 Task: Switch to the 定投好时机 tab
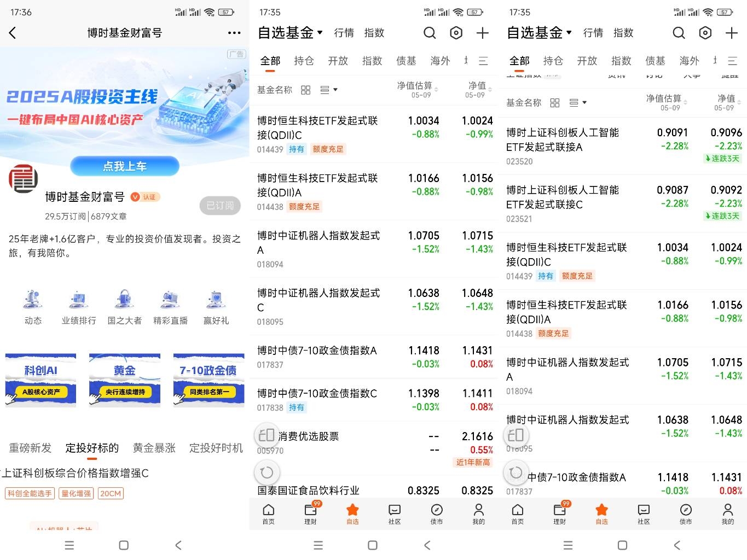(216, 448)
